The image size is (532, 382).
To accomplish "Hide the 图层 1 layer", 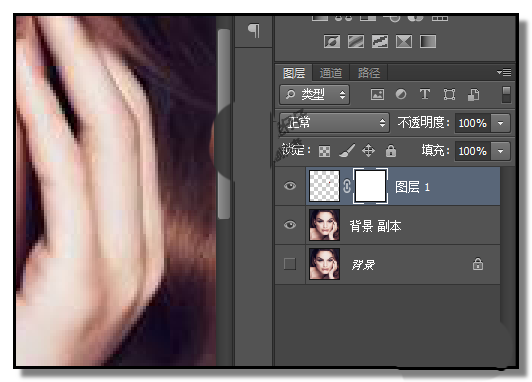I will (290, 186).
